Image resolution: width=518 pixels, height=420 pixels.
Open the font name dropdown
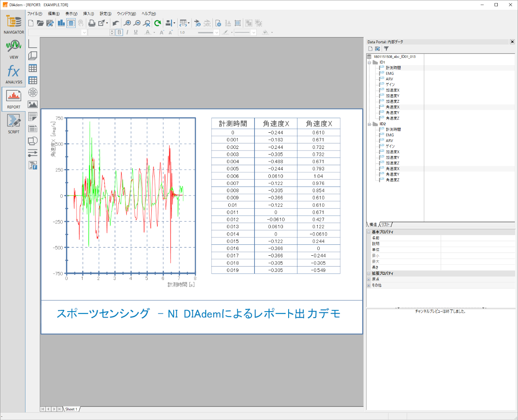coord(84,32)
